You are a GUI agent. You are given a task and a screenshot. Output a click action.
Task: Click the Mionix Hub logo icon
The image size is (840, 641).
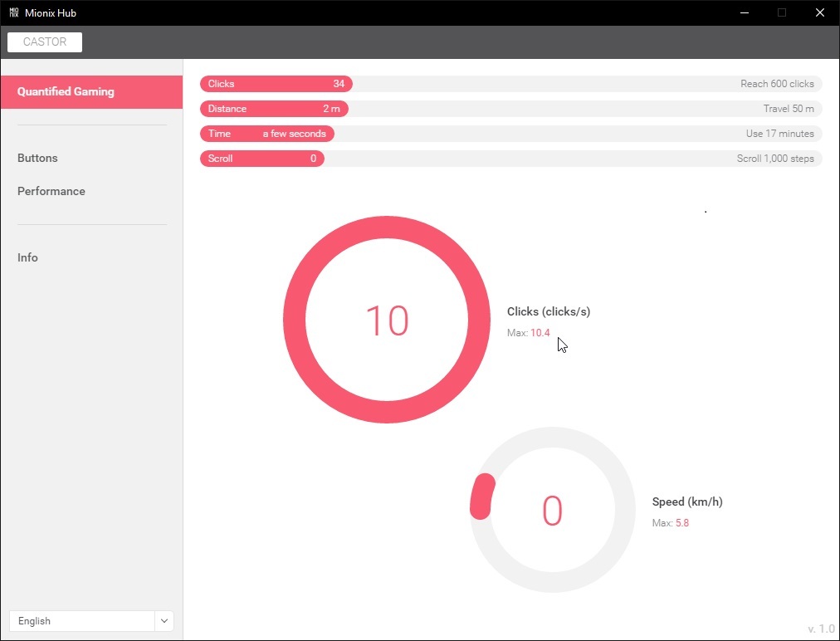(14, 12)
